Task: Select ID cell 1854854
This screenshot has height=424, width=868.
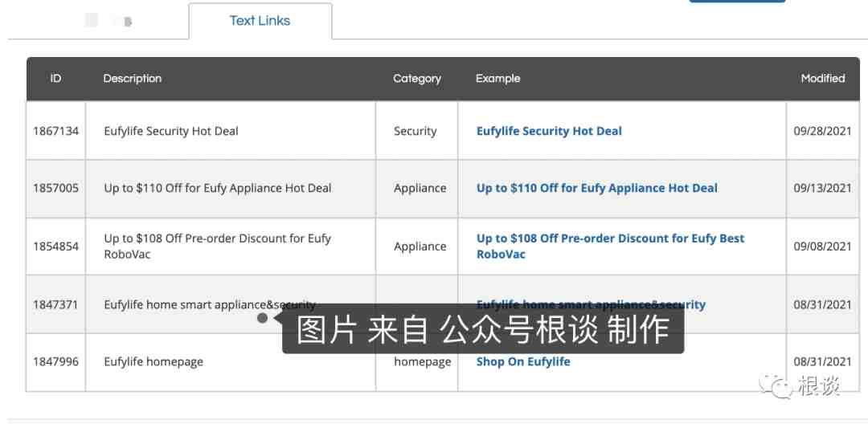Action: coord(56,246)
